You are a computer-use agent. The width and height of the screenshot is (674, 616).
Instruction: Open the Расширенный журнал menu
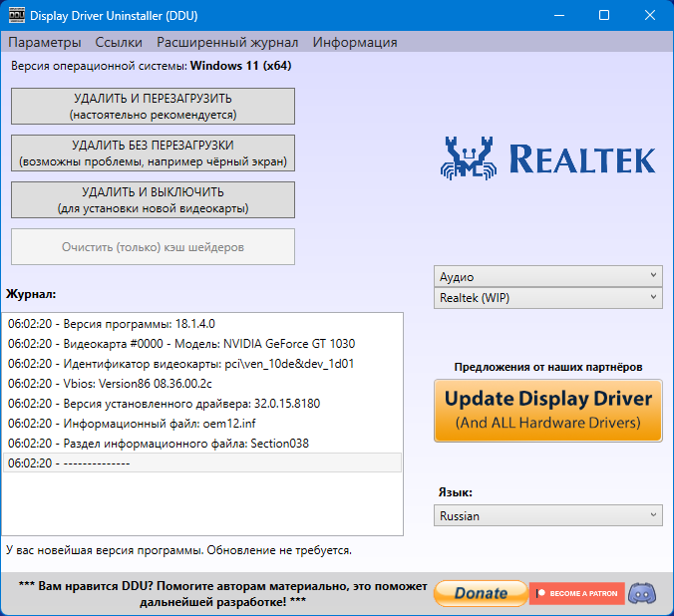[227, 42]
